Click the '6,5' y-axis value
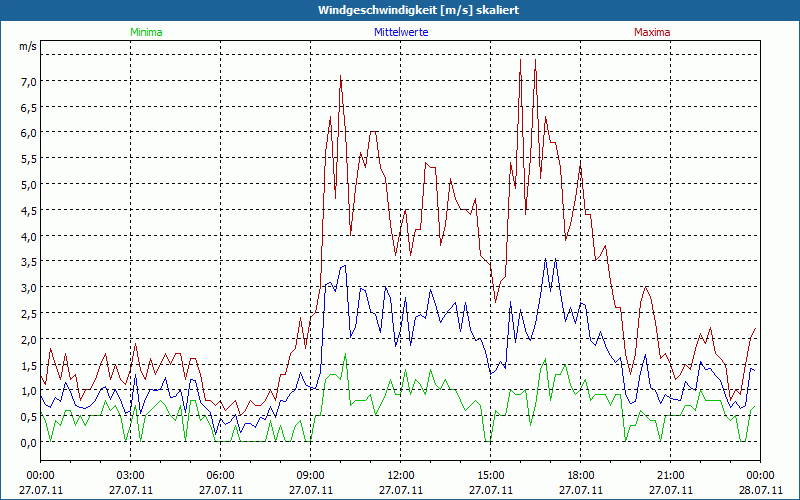800x500 pixels. pos(29,108)
